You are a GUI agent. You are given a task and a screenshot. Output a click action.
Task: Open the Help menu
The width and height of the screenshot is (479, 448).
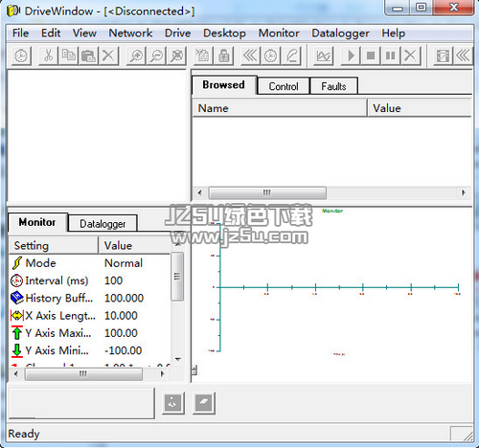393,33
